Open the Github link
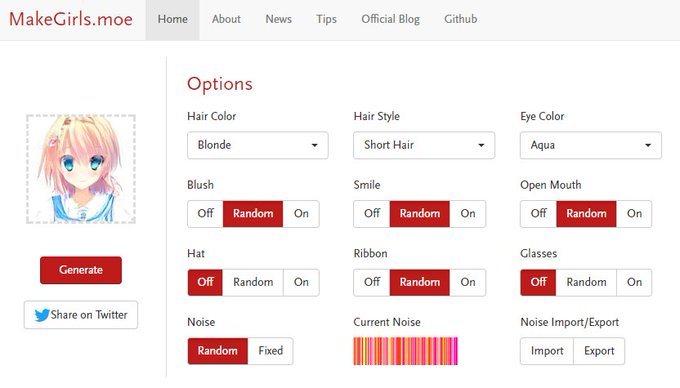This screenshot has height=388, width=680. click(461, 20)
